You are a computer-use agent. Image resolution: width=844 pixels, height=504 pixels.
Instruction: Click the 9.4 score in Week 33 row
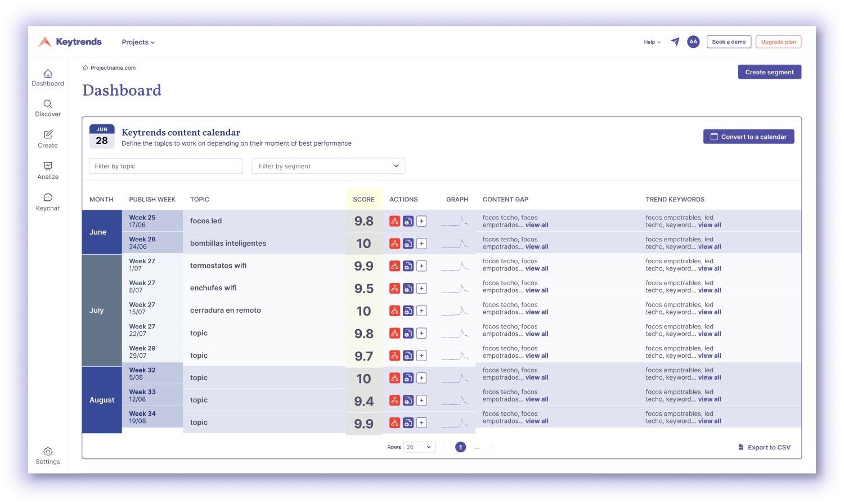coord(363,401)
